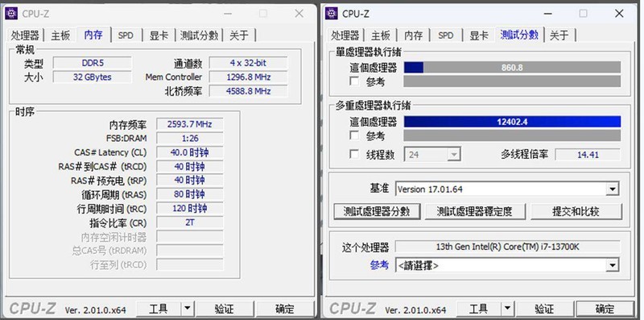Open 处理器 tab in right CPU-Z window
Image resolution: width=644 pixels, height=320 pixels.
click(x=345, y=35)
